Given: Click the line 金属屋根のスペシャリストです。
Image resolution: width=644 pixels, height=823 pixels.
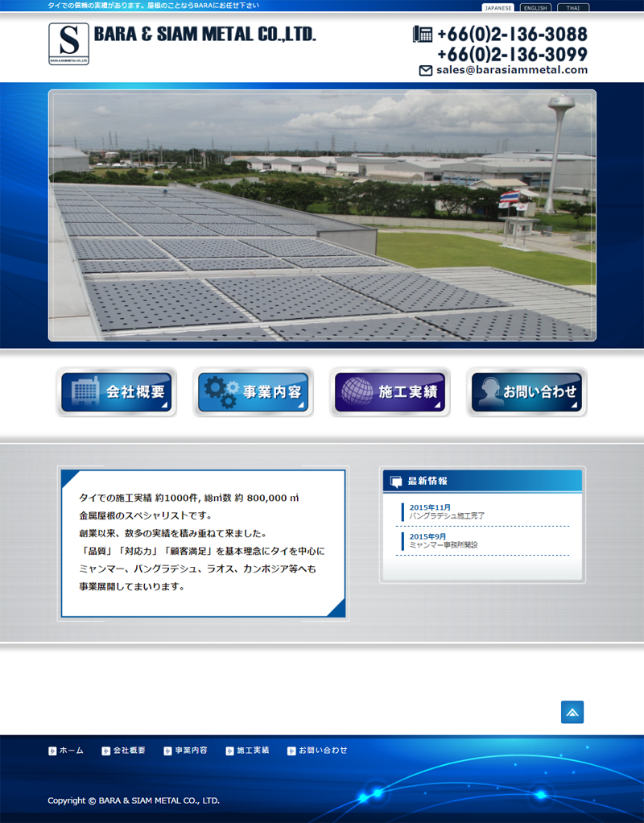Looking at the screenshot, I should 146,515.
